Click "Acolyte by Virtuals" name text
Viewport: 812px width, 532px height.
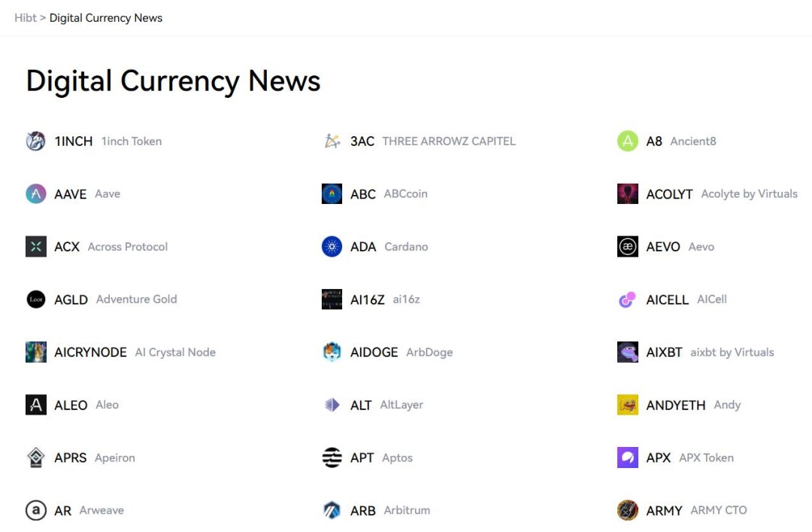click(x=750, y=194)
